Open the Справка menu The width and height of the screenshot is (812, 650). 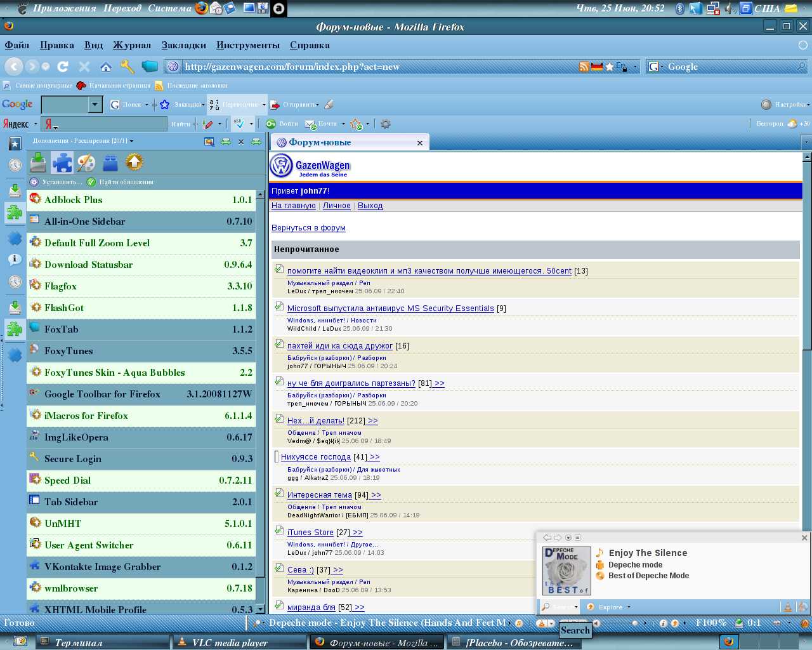point(310,45)
